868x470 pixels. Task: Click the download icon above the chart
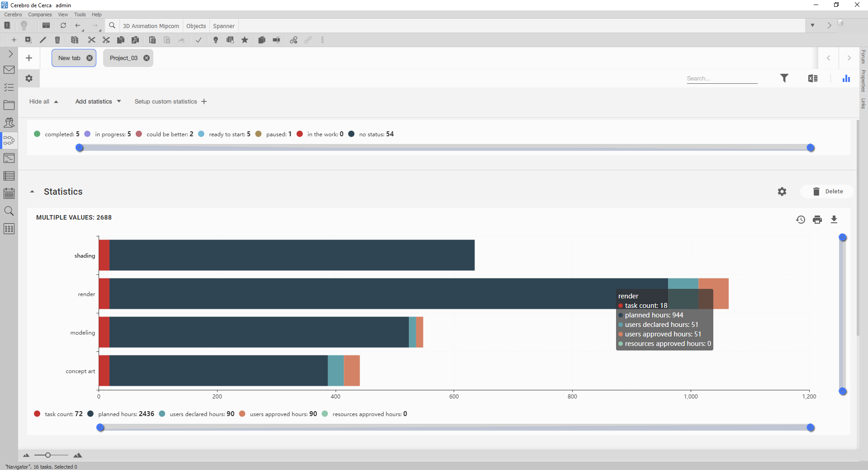coord(834,220)
